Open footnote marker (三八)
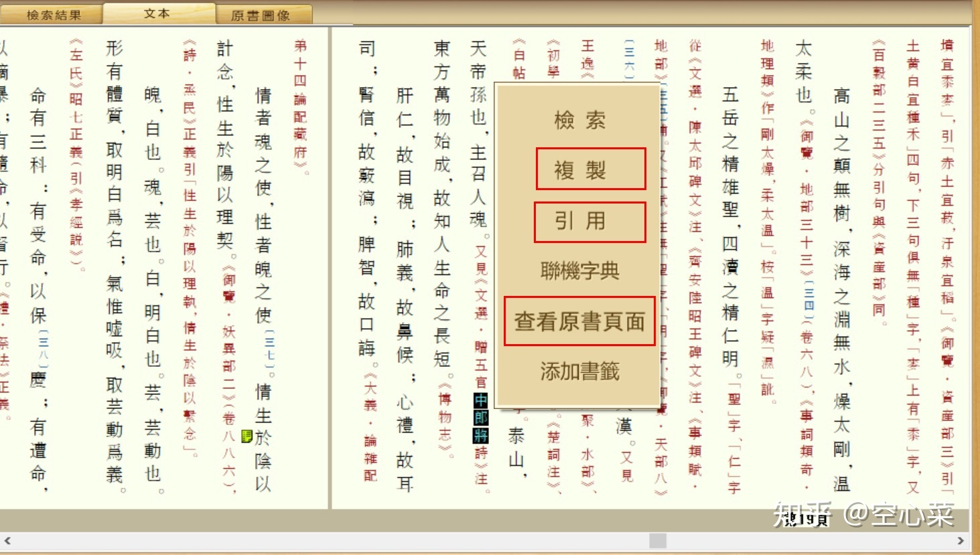The image size is (980, 555). pyautogui.click(x=43, y=349)
